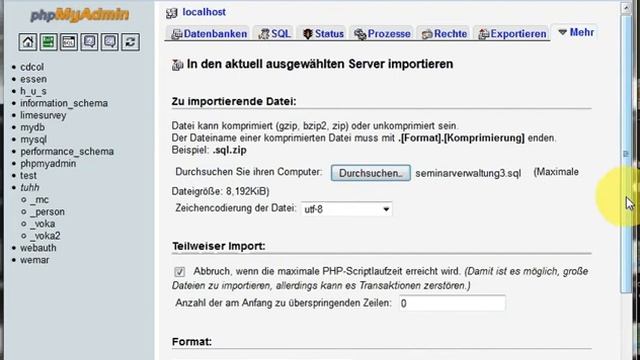Image resolution: width=640 pixels, height=360 pixels.
Task: Switch to the Exportieren tab
Action: [512, 33]
